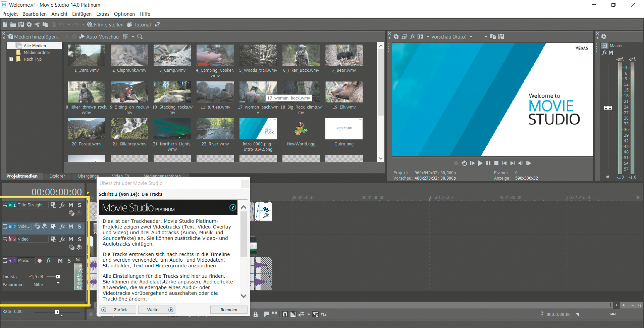Screen dimensions: 644x328
Task: Click Beenden to end the tutorial
Action: [229, 310]
